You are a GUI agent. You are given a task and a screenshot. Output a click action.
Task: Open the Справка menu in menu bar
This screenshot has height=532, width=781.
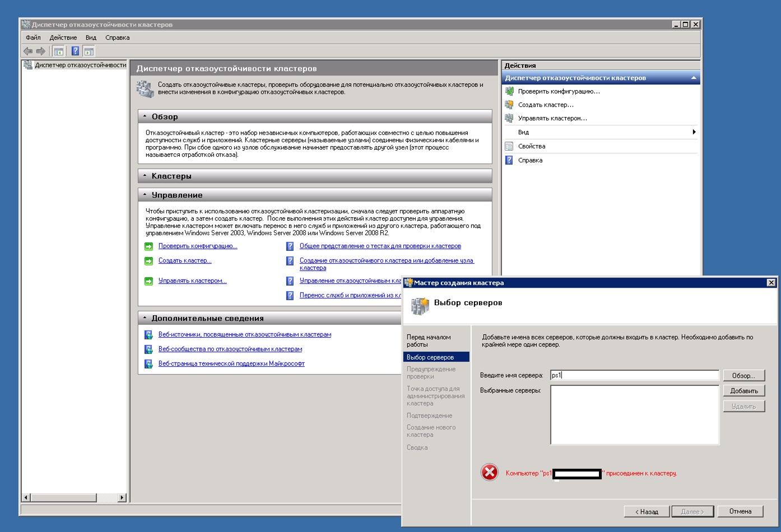117,38
